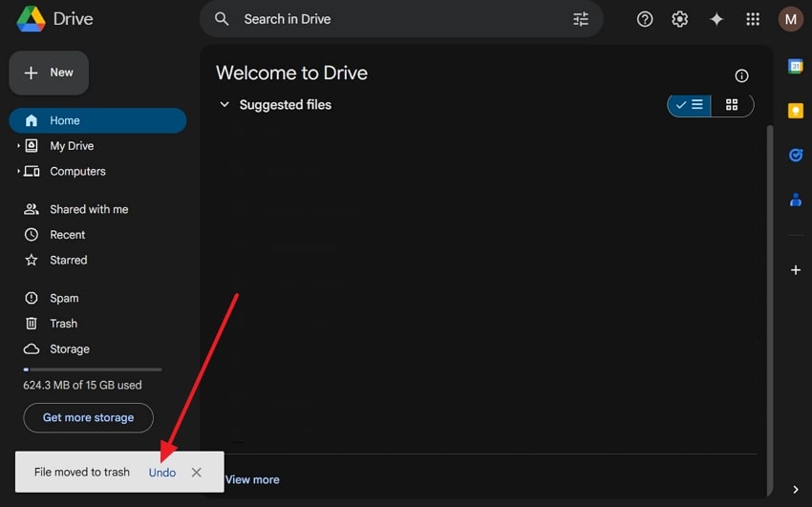Image resolution: width=812 pixels, height=507 pixels.
Task: Go to Shared with me
Action: [88, 209]
